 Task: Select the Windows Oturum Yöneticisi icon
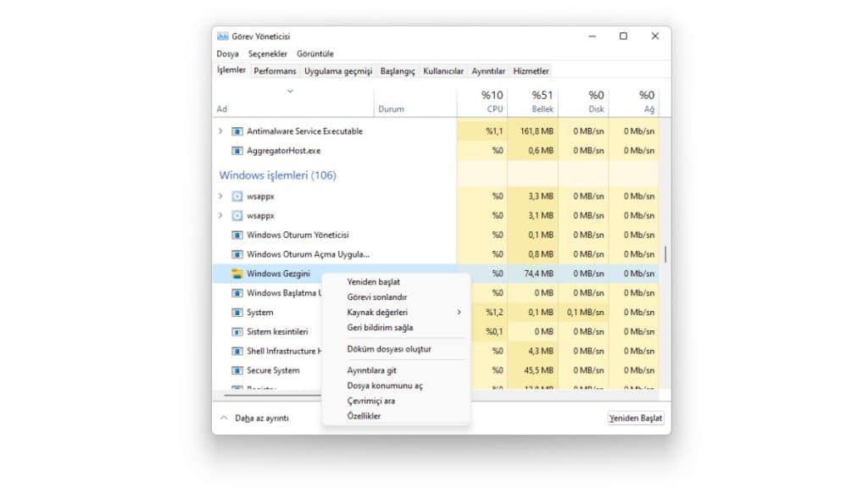(x=236, y=235)
